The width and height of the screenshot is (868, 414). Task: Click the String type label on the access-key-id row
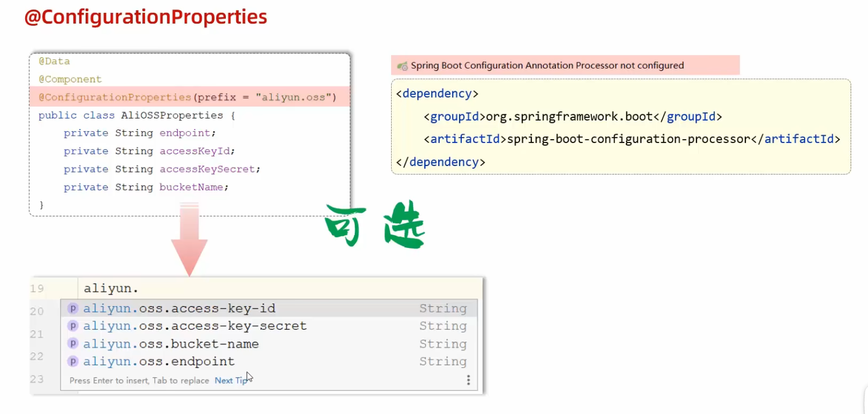point(443,309)
